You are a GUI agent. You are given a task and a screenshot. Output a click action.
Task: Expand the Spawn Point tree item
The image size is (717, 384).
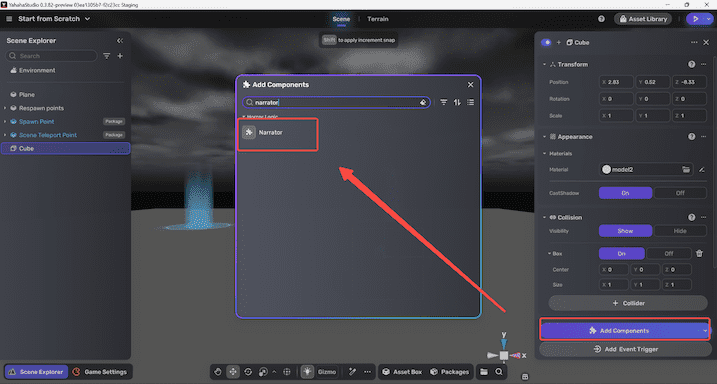click(x=5, y=122)
